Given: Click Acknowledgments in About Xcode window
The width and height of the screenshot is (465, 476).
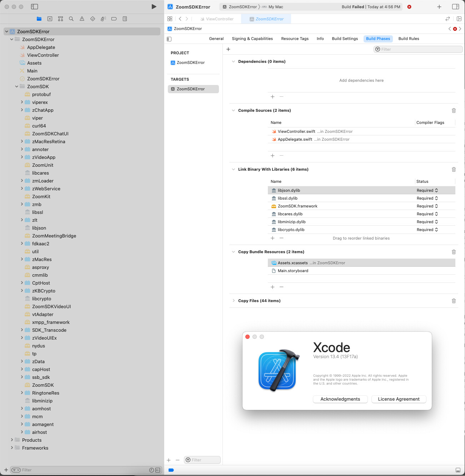Looking at the screenshot, I should point(340,399).
